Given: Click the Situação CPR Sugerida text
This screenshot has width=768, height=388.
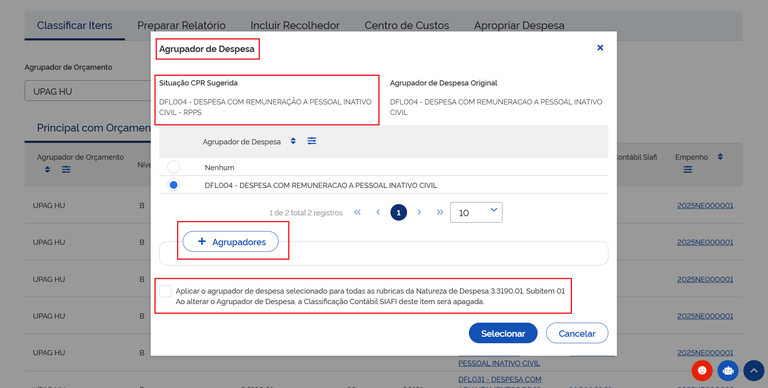Looking at the screenshot, I should click(x=198, y=83).
